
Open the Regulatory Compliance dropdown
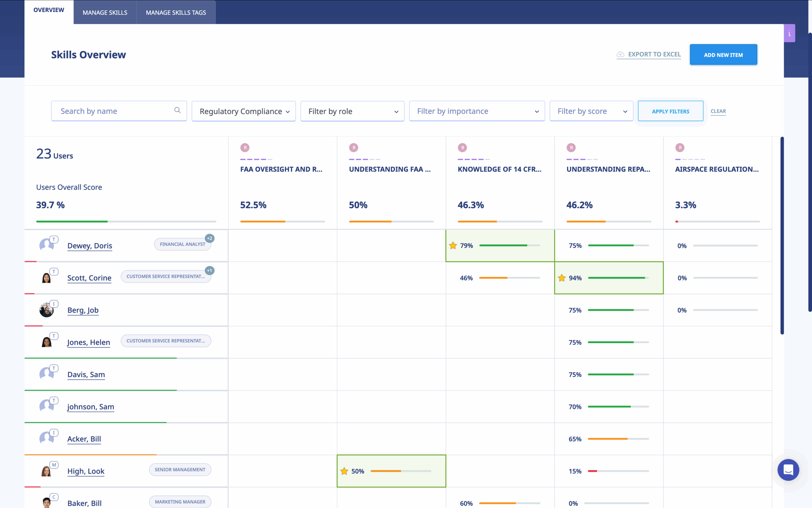coord(244,111)
